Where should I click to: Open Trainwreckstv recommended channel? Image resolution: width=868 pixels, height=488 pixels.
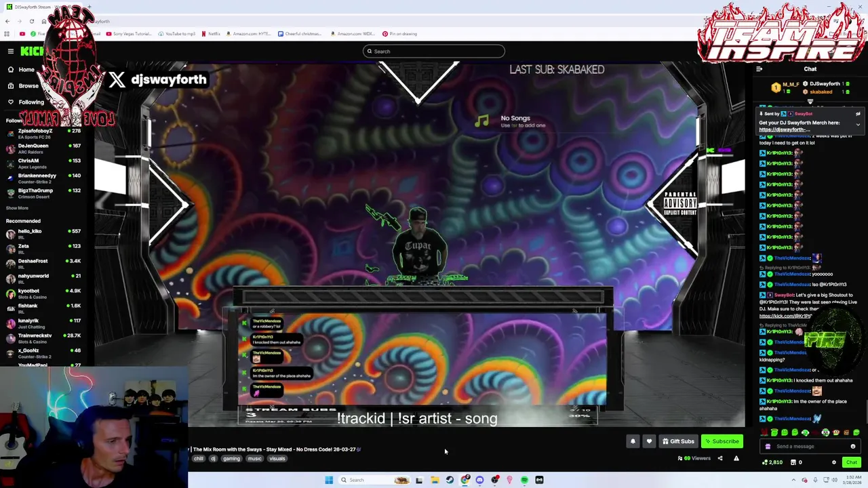pyautogui.click(x=44, y=338)
